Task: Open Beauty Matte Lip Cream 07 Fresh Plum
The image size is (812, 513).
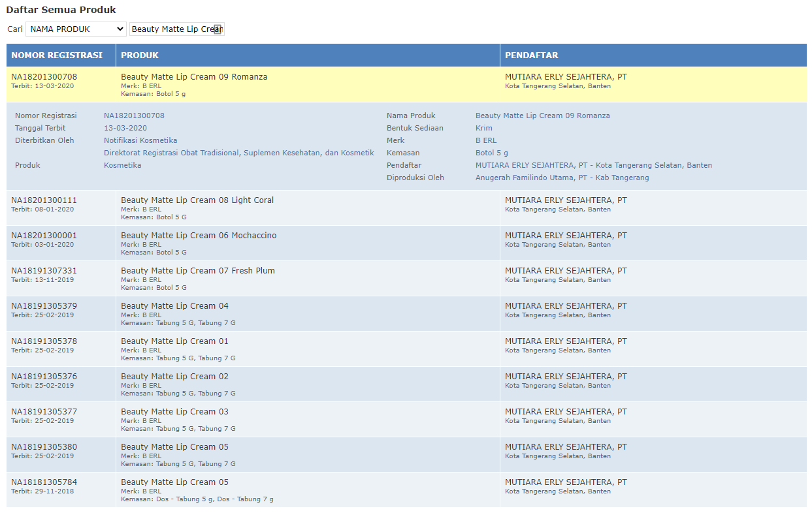Action: 198,271
